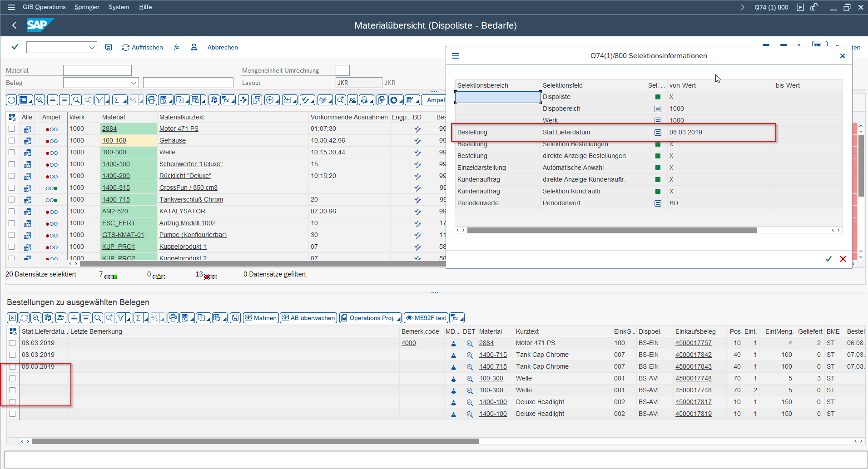Image resolution: width=868 pixels, height=469 pixels.
Task: Expand the command field dropdown
Action: point(92,47)
